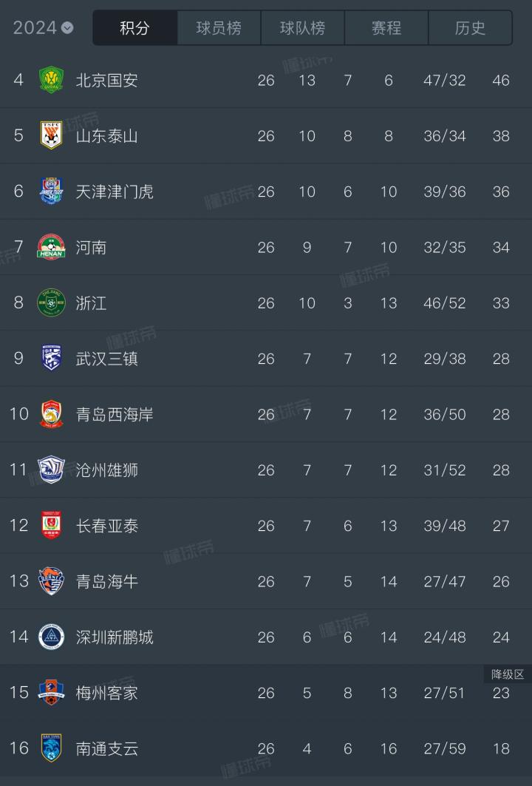Click the 浙江 green round crest
This screenshot has height=786, width=532.
(x=51, y=302)
